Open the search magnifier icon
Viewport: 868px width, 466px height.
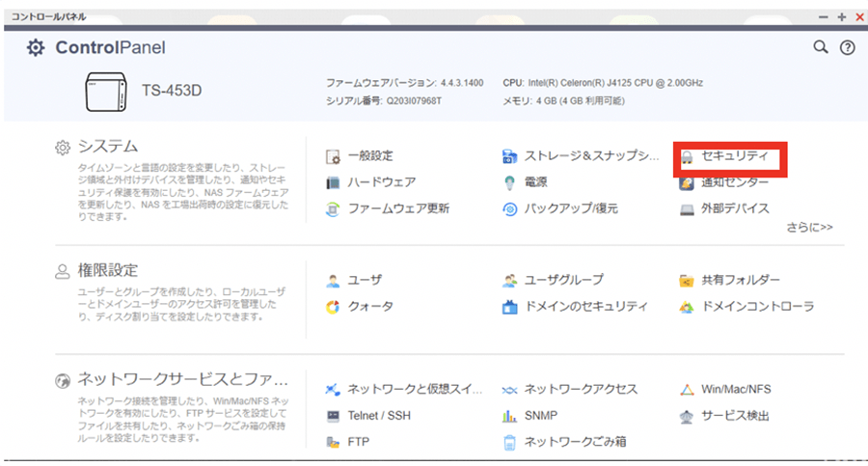[821, 47]
